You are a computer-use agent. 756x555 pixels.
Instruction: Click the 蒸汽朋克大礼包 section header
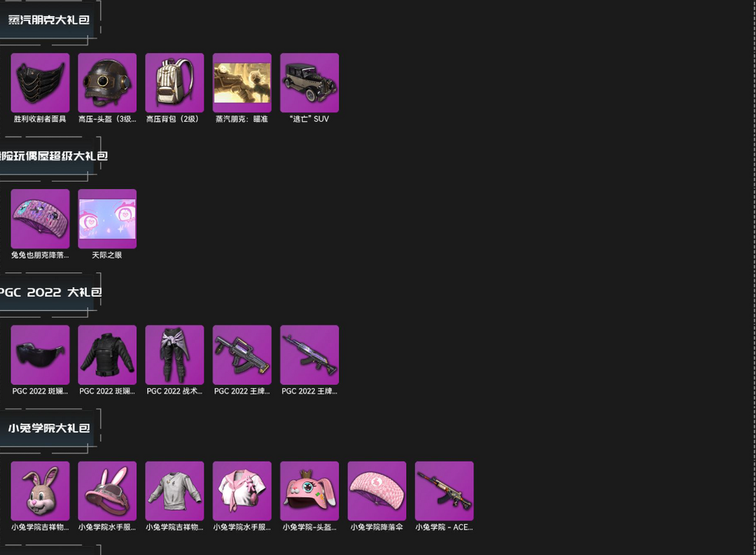49,20
